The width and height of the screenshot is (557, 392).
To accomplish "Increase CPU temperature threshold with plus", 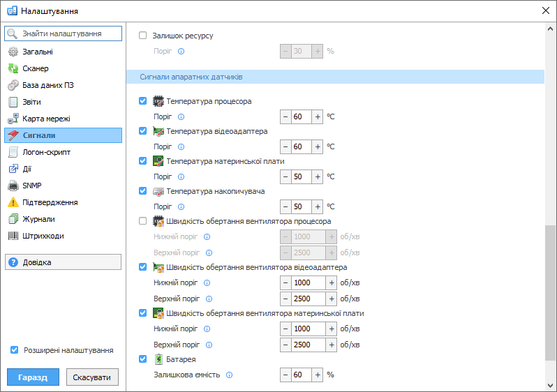I will coord(318,116).
